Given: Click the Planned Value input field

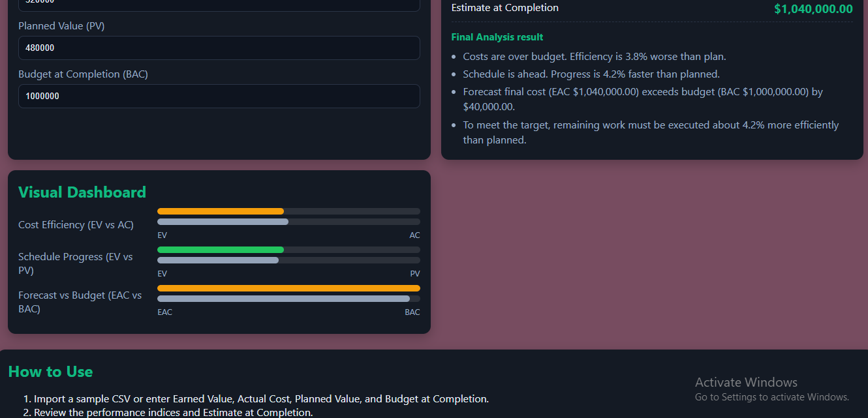Looking at the screenshot, I should coord(219,48).
